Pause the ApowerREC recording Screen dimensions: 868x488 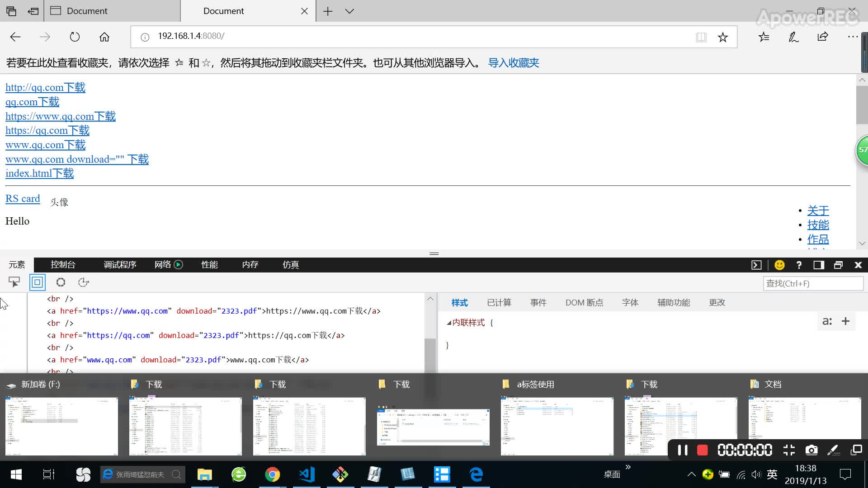[683, 450]
